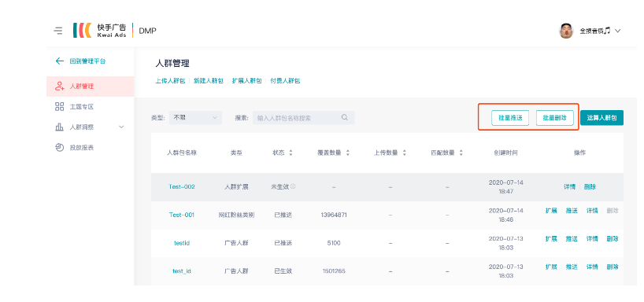This screenshot has height=302, width=644.
Task: Click the 扩展人群包 link
Action: tap(247, 81)
